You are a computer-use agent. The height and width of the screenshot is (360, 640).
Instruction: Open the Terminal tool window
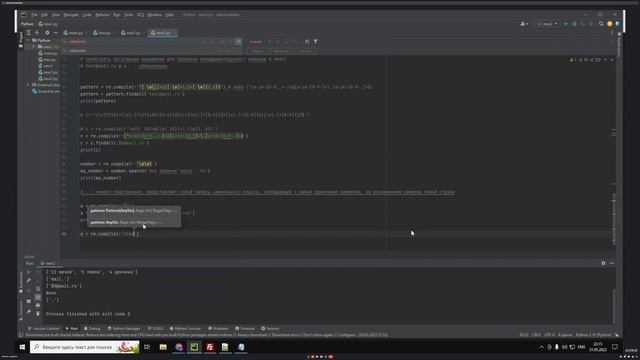tap(245, 329)
